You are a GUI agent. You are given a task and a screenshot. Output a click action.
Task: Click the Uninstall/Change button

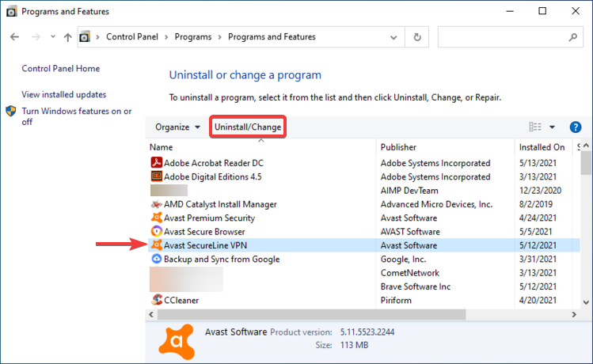[x=247, y=127]
